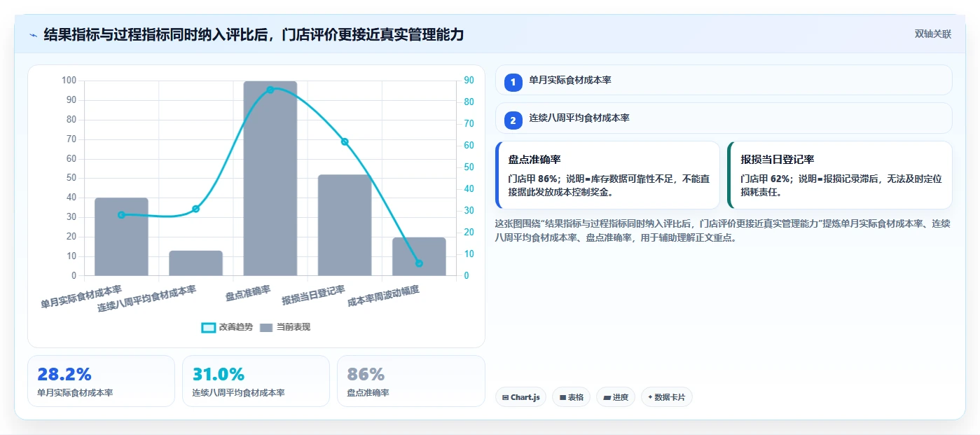Click the x-axis label 盘点准确率
The image size is (980, 435).
248,294
